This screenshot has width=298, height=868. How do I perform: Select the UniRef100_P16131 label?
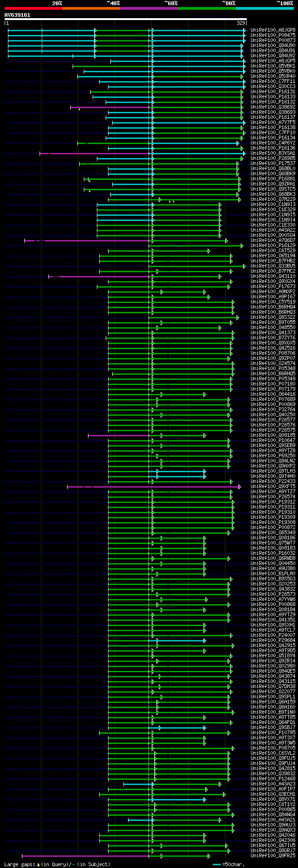273,91
